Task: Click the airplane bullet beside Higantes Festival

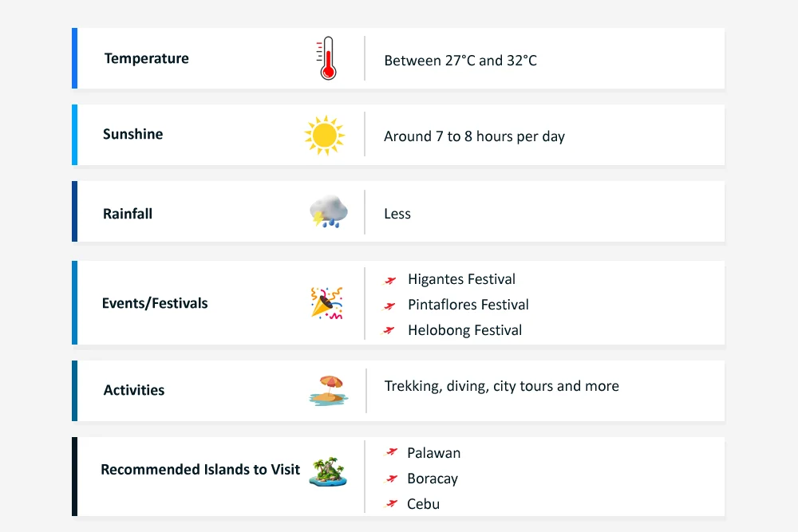Action: pyautogui.click(x=390, y=280)
